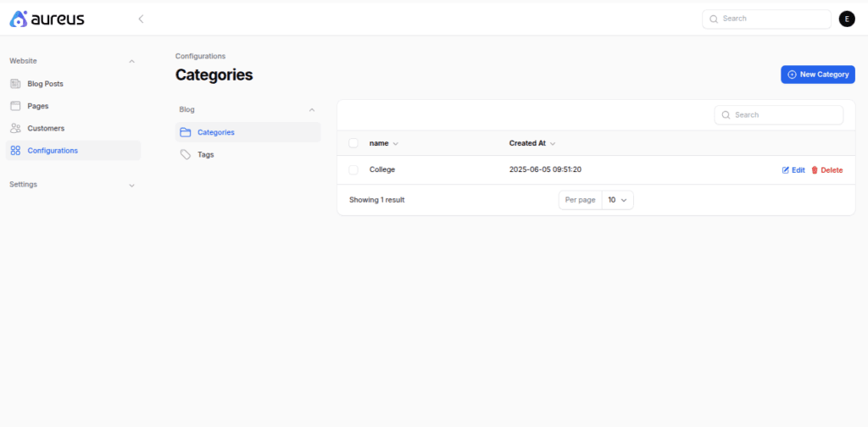The height and width of the screenshot is (427, 868).
Task: Click the plus icon on New Category button
Action: pyautogui.click(x=793, y=74)
